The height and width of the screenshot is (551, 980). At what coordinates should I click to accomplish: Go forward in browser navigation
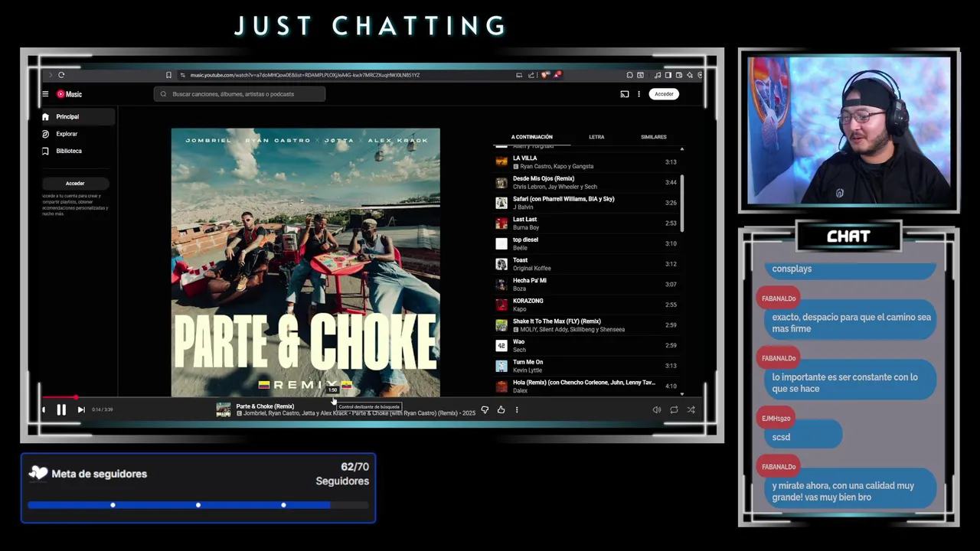[x=51, y=75]
